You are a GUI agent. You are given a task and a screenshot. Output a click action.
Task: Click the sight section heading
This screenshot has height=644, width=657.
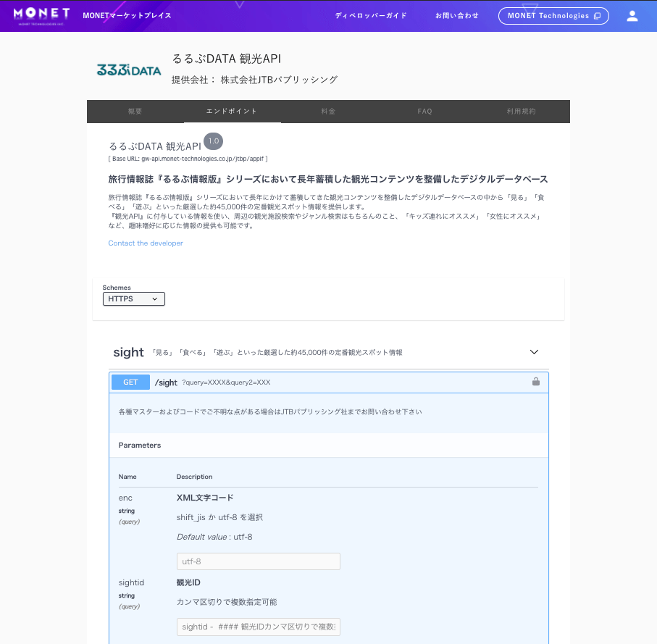(x=128, y=352)
